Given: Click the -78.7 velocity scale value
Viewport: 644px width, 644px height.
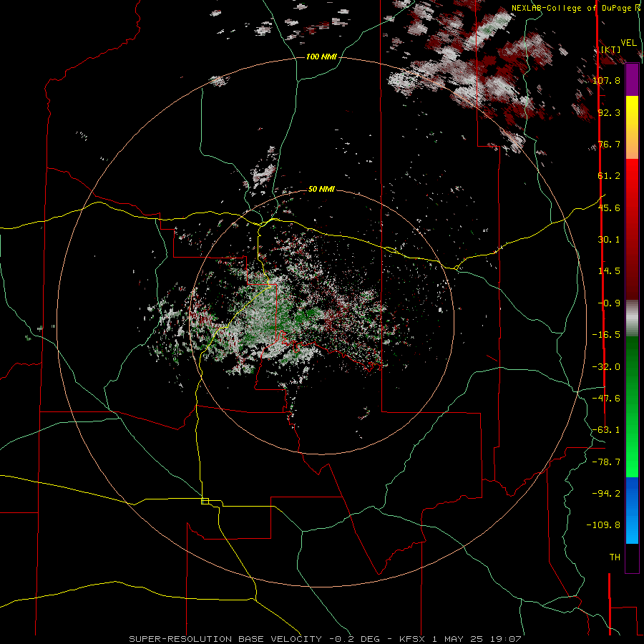Looking at the screenshot, I should pos(606,462).
